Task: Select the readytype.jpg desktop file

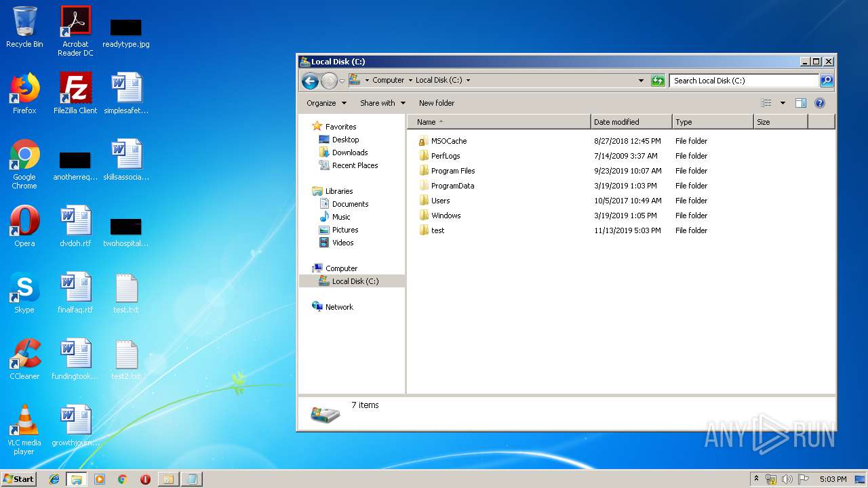Action: pos(126,33)
